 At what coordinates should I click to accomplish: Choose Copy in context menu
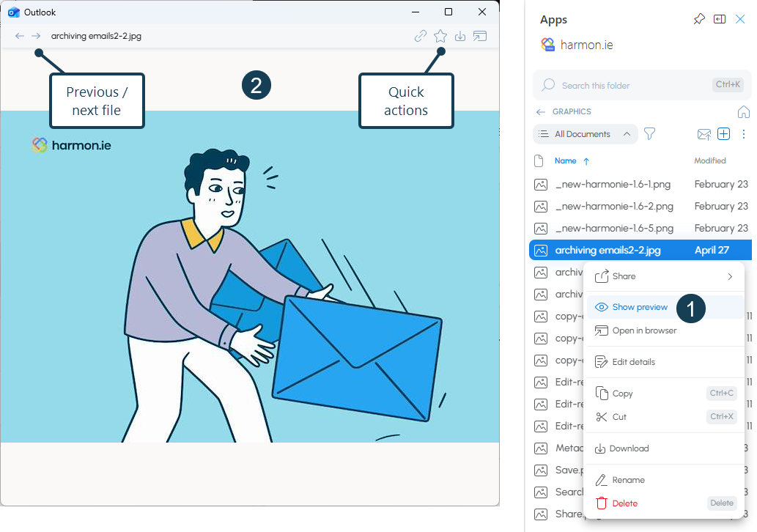665,393
